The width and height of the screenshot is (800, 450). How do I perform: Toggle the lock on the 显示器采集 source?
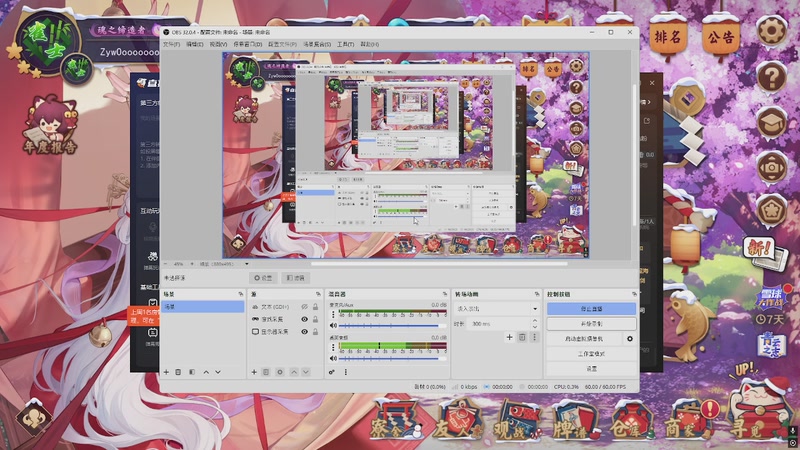point(315,331)
